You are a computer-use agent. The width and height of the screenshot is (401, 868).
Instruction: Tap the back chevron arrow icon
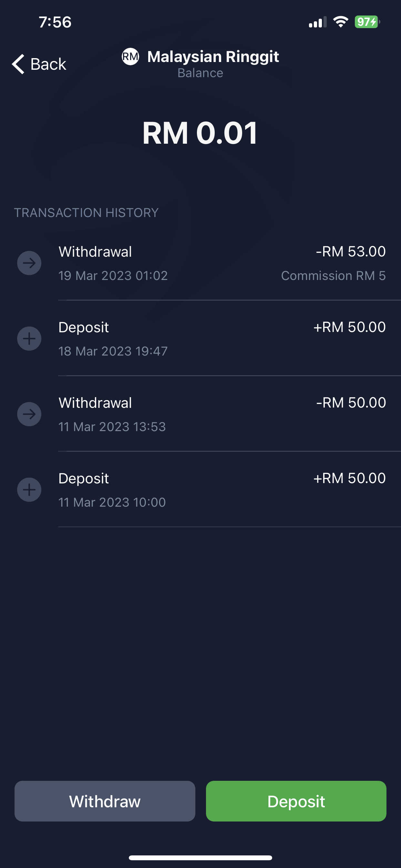18,64
